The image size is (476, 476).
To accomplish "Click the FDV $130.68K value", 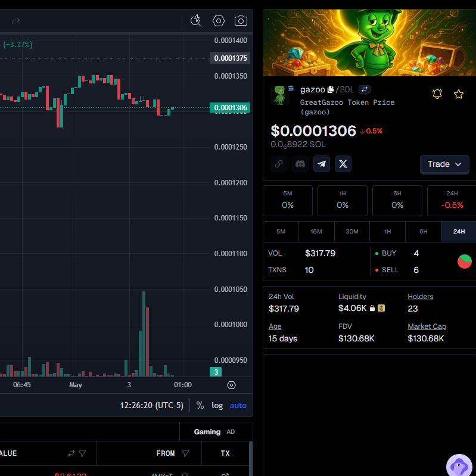I will click(356, 338).
